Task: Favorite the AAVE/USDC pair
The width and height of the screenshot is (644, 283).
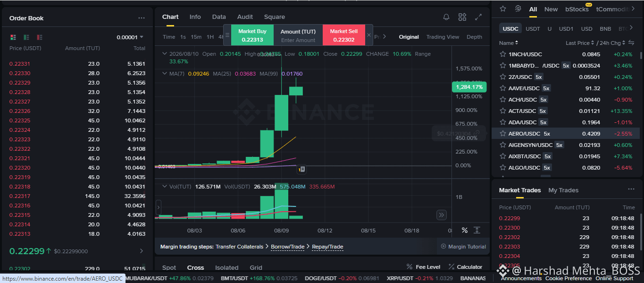Action: coord(503,88)
